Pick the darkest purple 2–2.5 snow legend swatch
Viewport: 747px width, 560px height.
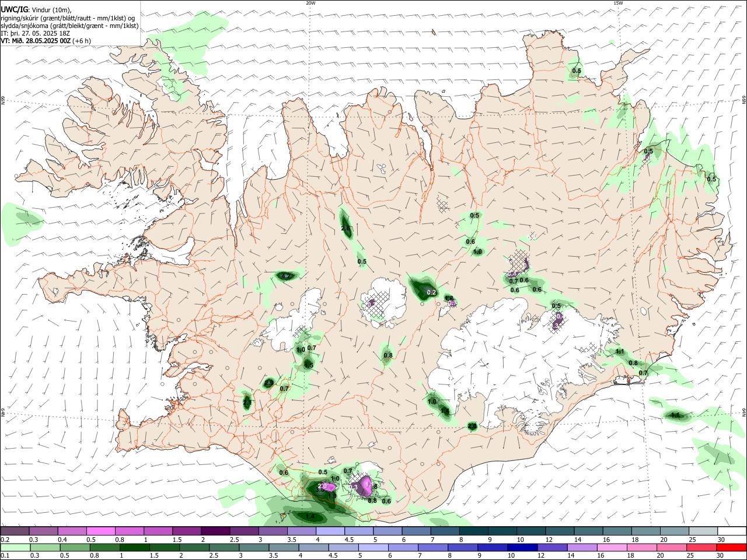tap(215, 531)
